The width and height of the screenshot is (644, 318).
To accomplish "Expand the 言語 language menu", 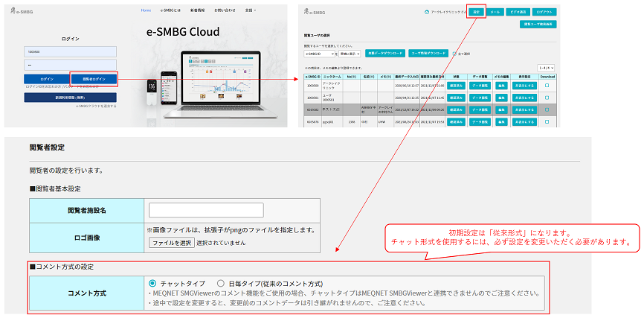I will tap(249, 10).
